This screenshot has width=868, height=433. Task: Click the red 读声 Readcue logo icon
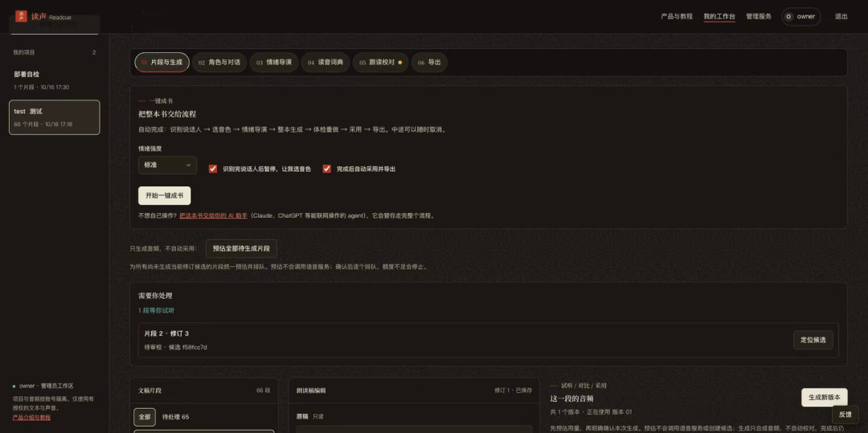[21, 17]
